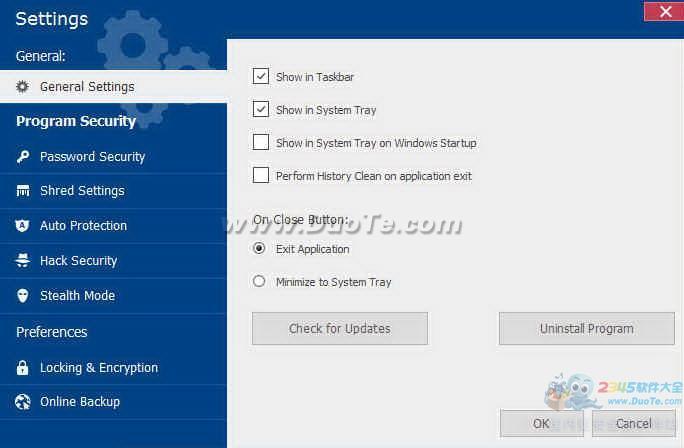The height and width of the screenshot is (448, 684).
Task: Open the General Settings section
Action: pyautogui.click(x=113, y=87)
